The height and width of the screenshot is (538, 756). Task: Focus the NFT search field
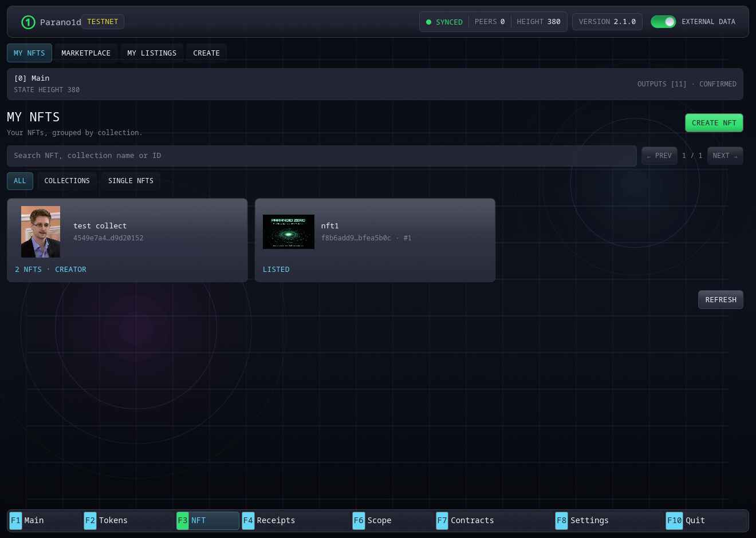(x=322, y=156)
